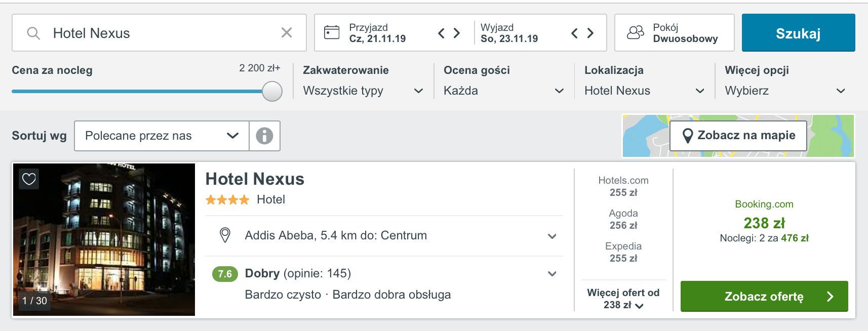Move arrival date to next day
Image resolution: width=868 pixels, height=331 pixels.
[457, 33]
